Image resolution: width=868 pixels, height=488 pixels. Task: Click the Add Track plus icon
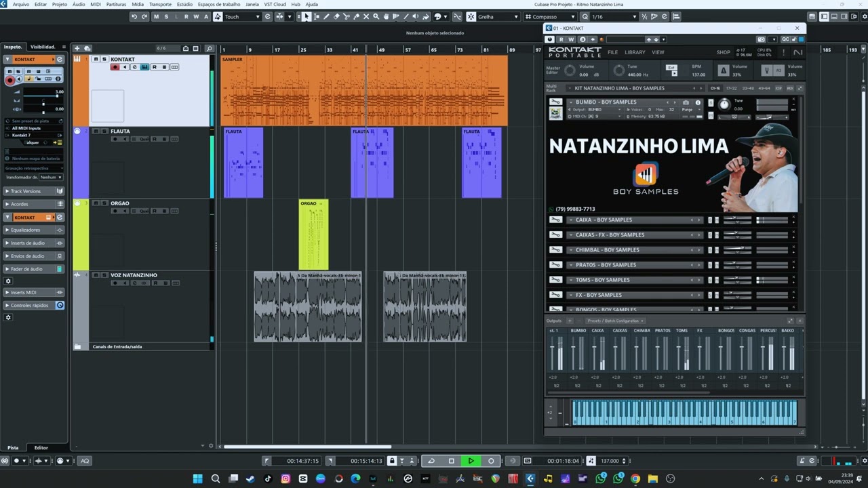pos(77,48)
